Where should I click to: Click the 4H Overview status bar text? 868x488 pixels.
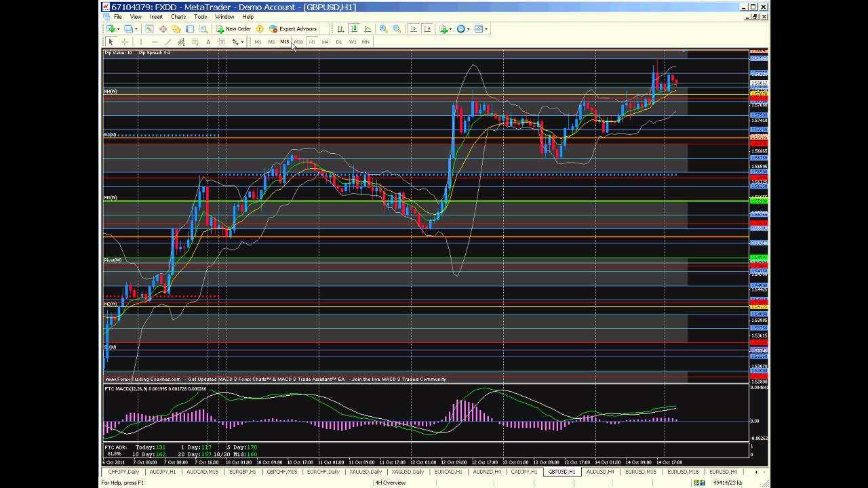coord(391,483)
